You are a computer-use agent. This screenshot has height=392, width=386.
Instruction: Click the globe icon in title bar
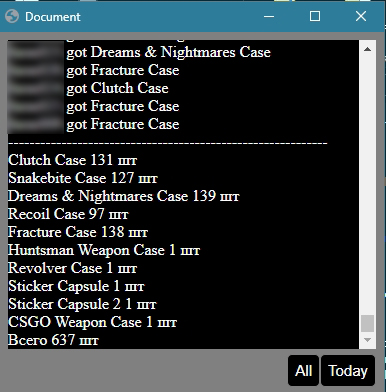(12, 16)
